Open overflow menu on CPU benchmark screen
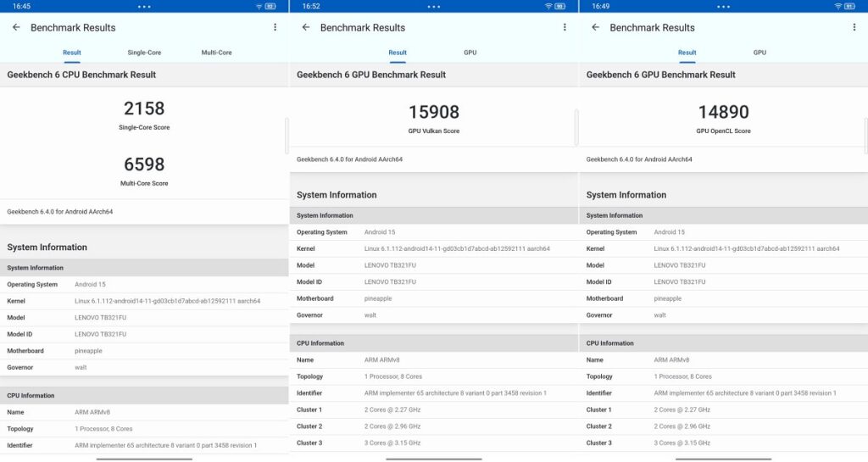Viewport: 868px width, 462px height. point(275,27)
